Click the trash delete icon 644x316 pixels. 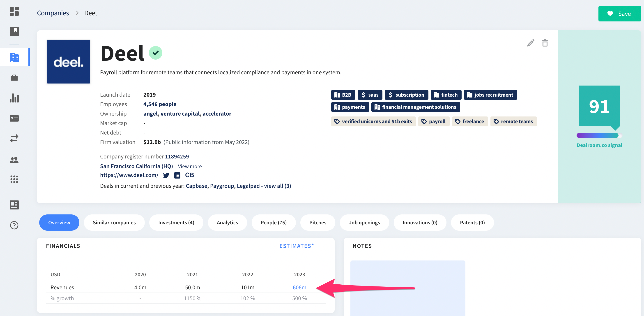pyautogui.click(x=545, y=43)
